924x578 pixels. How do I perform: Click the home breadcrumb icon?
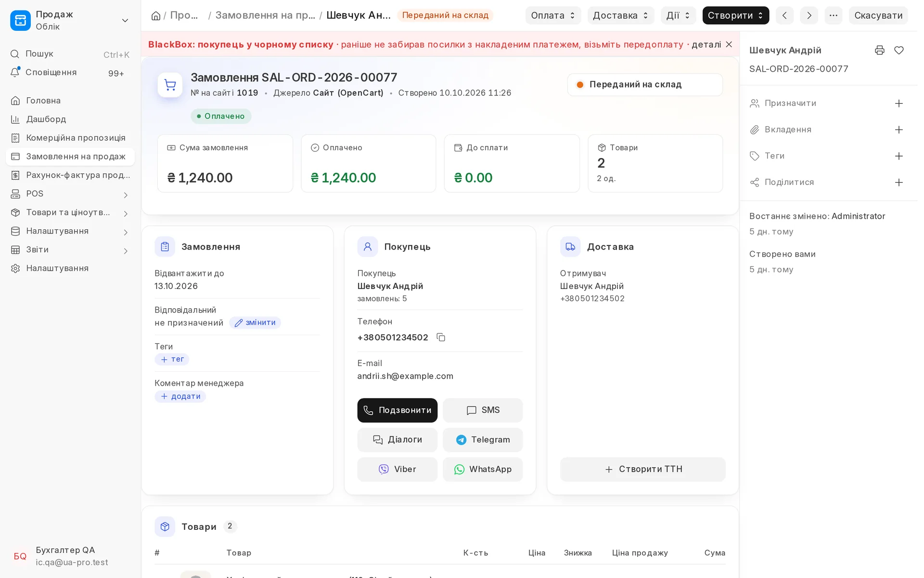[x=156, y=16]
